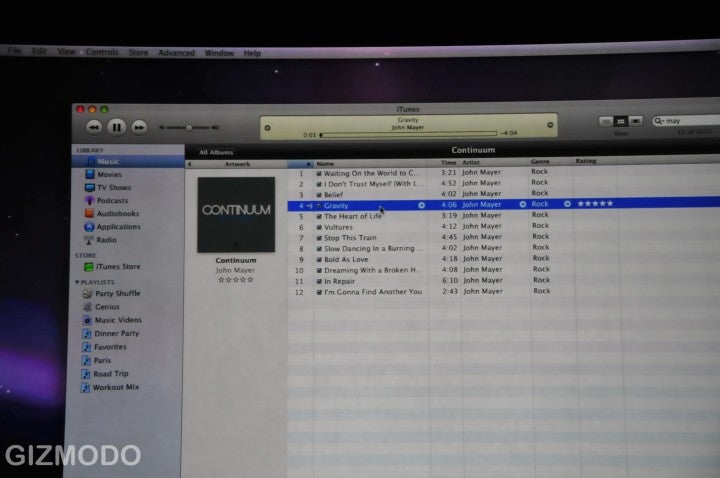Adjust the volume slider

(189, 127)
